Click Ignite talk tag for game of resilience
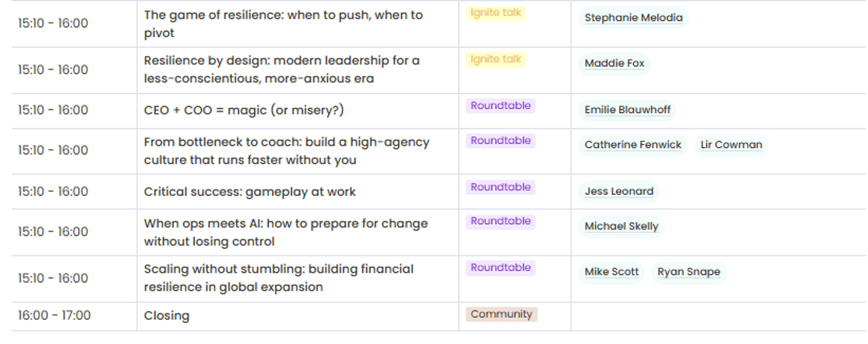This screenshot has height=344, width=868. tap(495, 12)
